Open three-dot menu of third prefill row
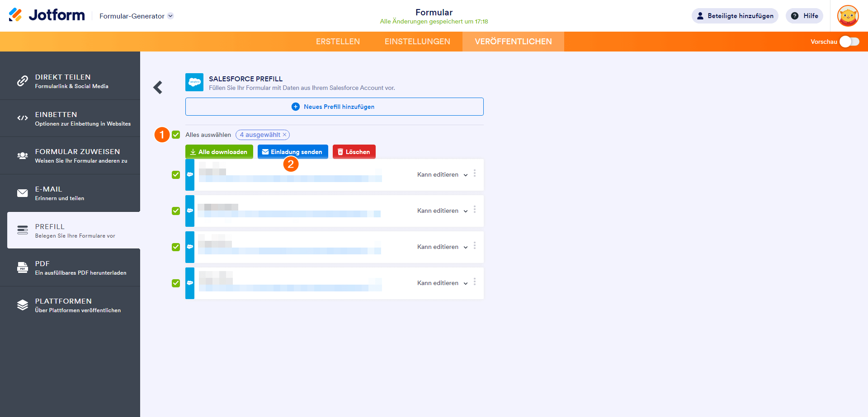Screen dimensions: 868x417 475,246
